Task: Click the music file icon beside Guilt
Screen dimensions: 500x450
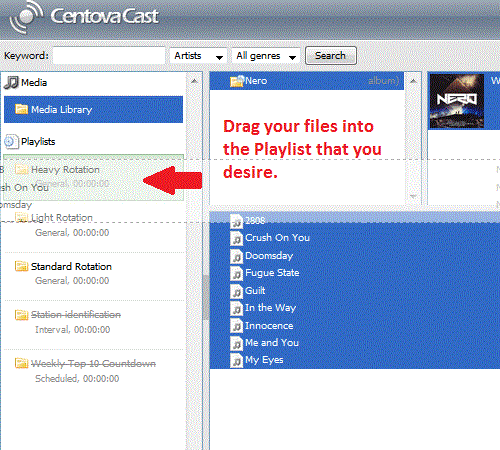Action: (x=237, y=291)
